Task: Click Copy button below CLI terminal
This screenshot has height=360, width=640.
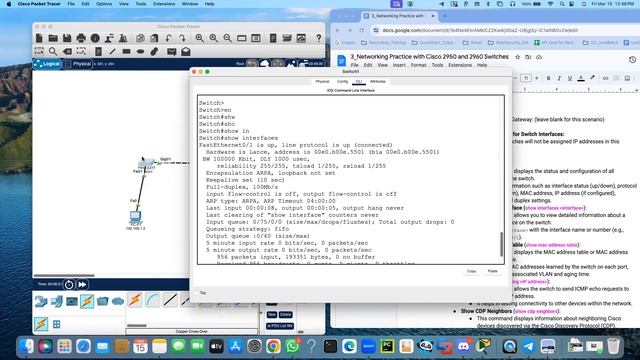Action: click(x=471, y=271)
